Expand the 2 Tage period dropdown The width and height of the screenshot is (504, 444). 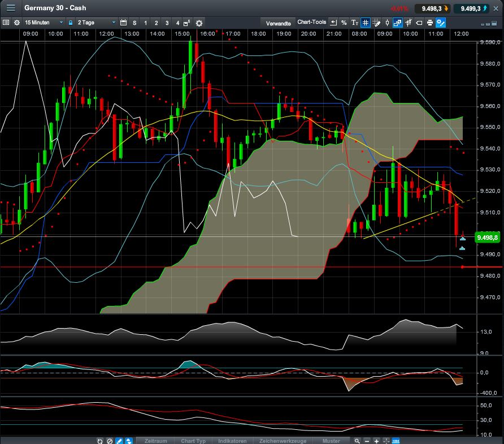pos(96,23)
